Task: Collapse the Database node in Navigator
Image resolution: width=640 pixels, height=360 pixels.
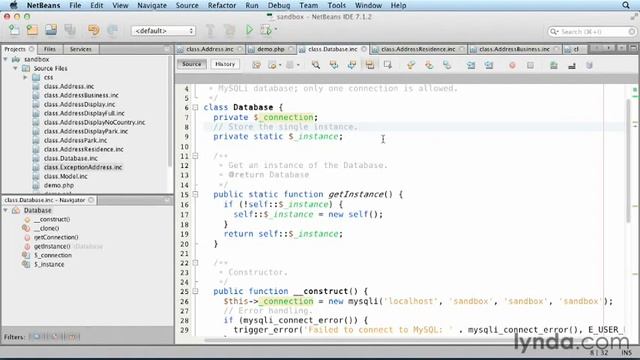Action: 6,210
